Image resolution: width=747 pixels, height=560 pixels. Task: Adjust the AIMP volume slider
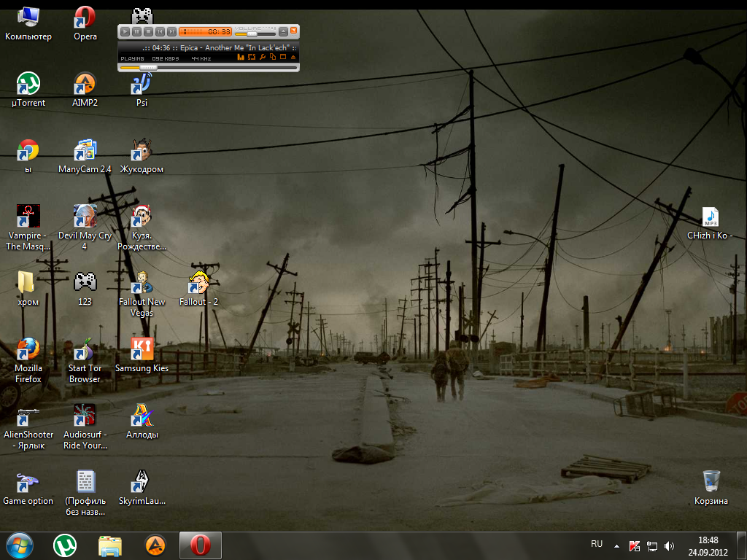tap(255, 34)
